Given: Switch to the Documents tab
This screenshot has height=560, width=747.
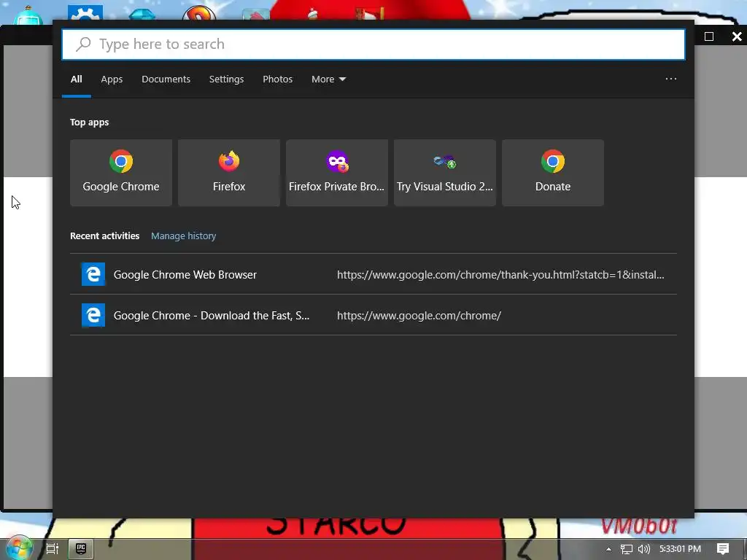Looking at the screenshot, I should [x=166, y=79].
